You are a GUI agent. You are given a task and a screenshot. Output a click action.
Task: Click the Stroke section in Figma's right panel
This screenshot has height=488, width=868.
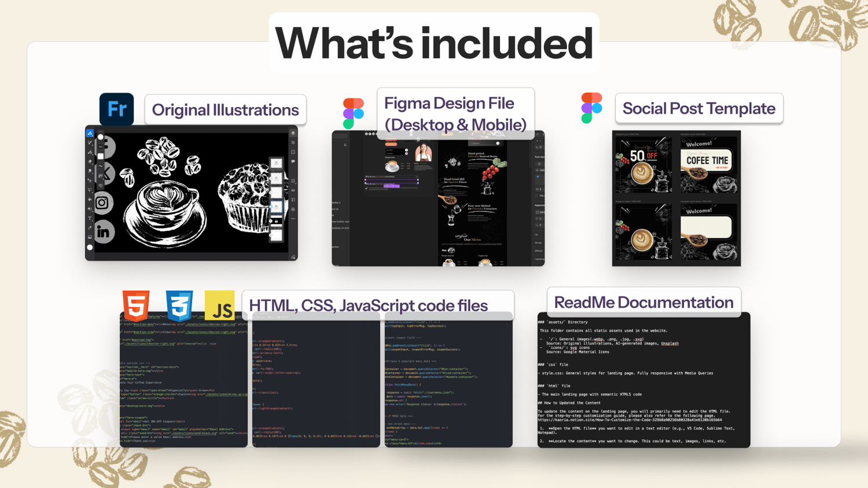click(x=538, y=243)
